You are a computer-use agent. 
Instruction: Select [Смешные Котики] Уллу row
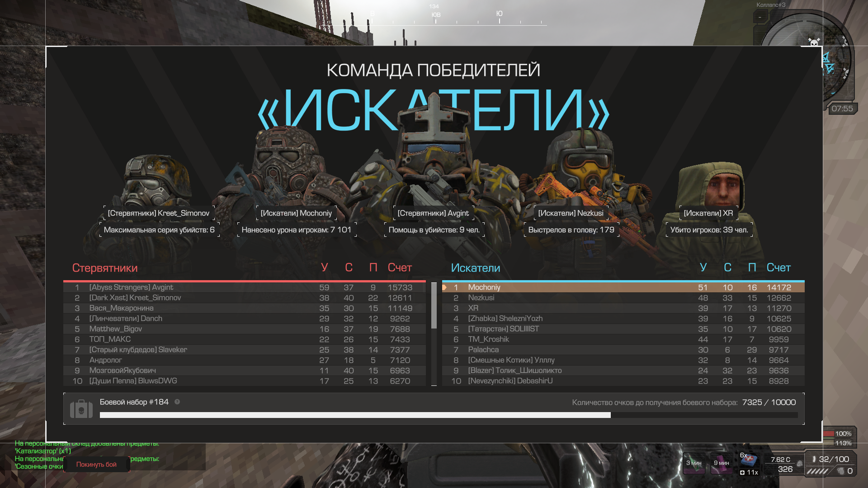623,360
